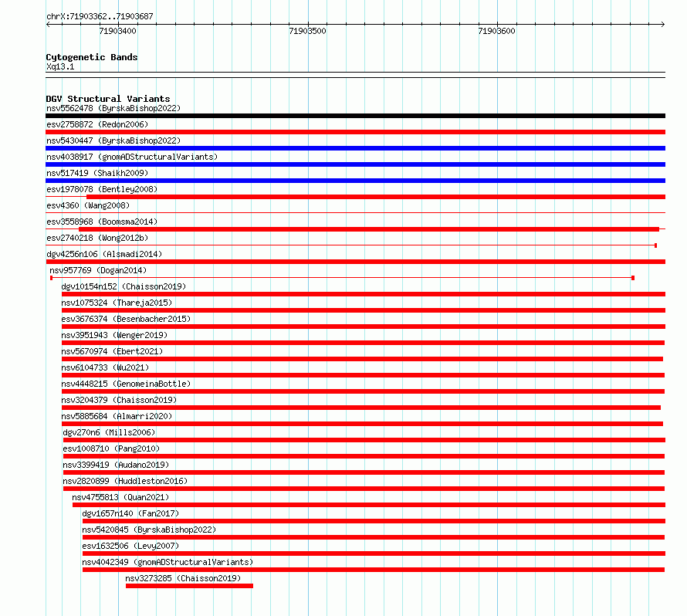
Task: Click the left end marker of nsv957769
Action: pos(51,278)
